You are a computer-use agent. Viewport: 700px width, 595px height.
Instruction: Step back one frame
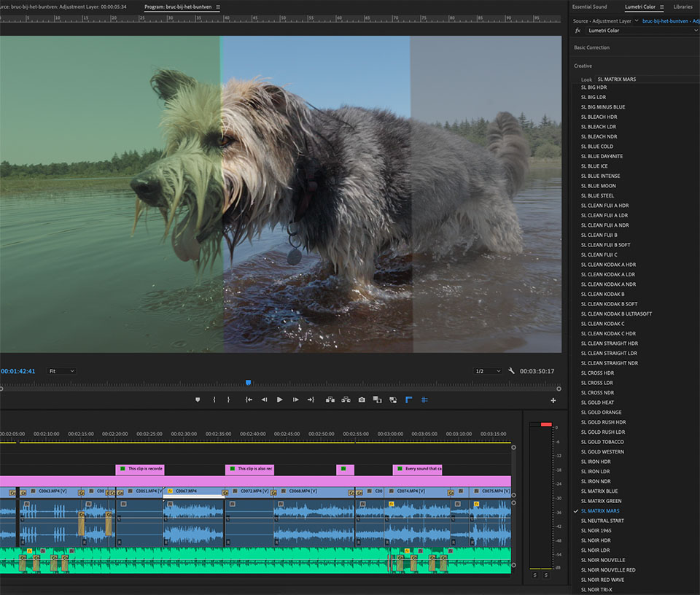(x=264, y=400)
